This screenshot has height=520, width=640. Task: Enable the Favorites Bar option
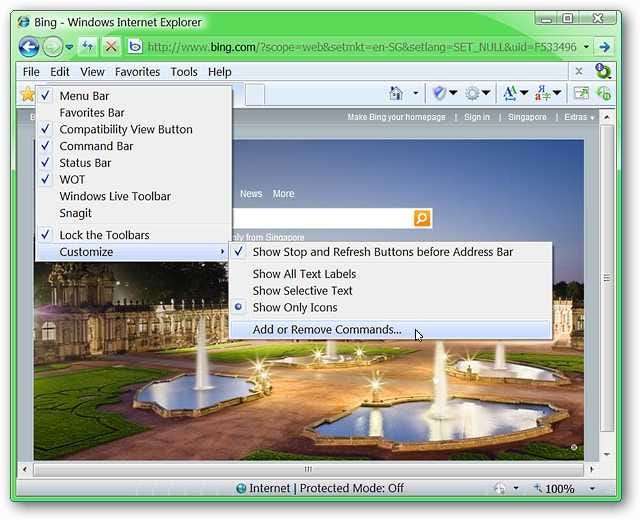point(91,113)
